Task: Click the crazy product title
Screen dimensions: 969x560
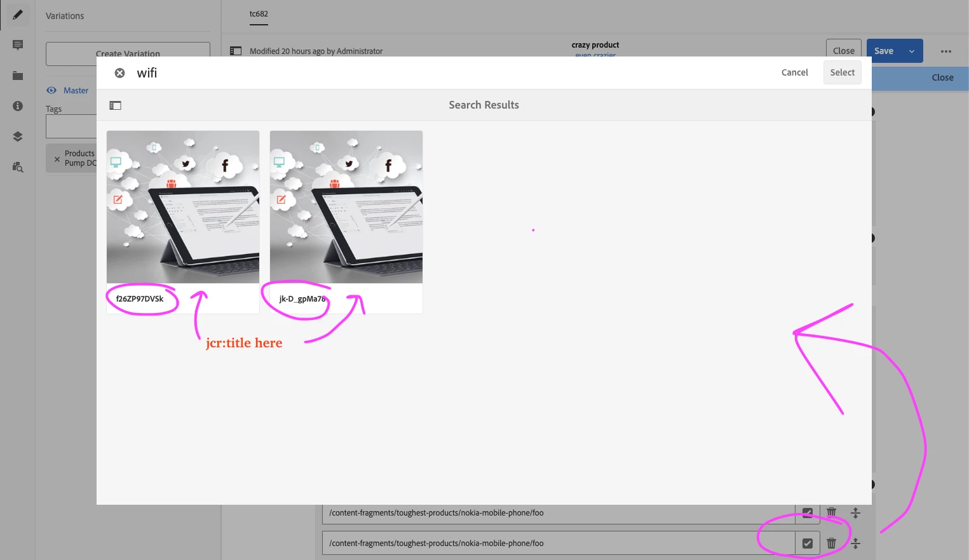Action: point(595,44)
